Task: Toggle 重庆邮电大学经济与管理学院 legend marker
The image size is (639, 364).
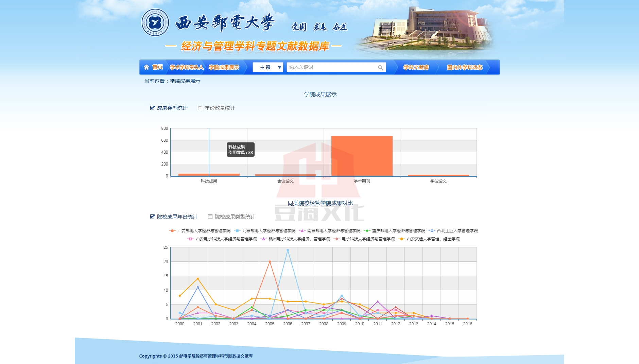Action: pyautogui.click(x=367, y=231)
